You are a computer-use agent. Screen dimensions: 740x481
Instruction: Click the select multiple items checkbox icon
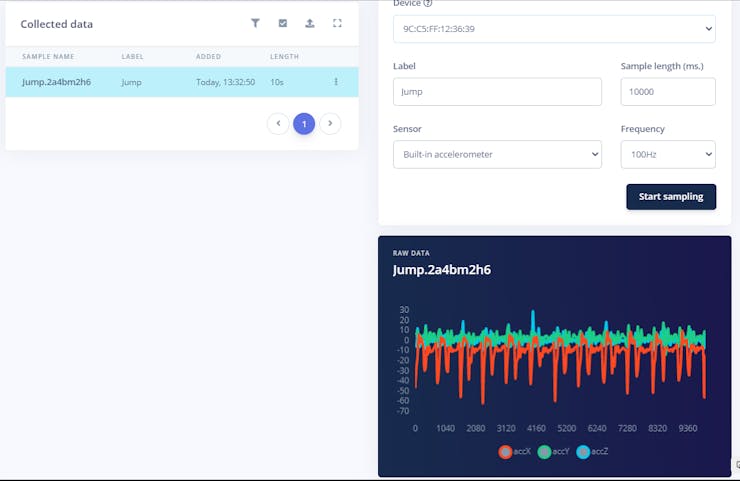(x=283, y=23)
